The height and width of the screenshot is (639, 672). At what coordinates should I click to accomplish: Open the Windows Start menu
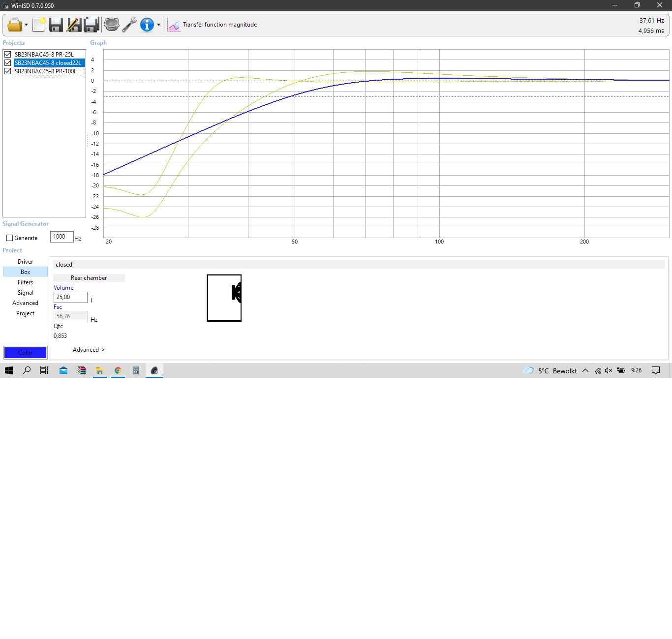[9, 370]
